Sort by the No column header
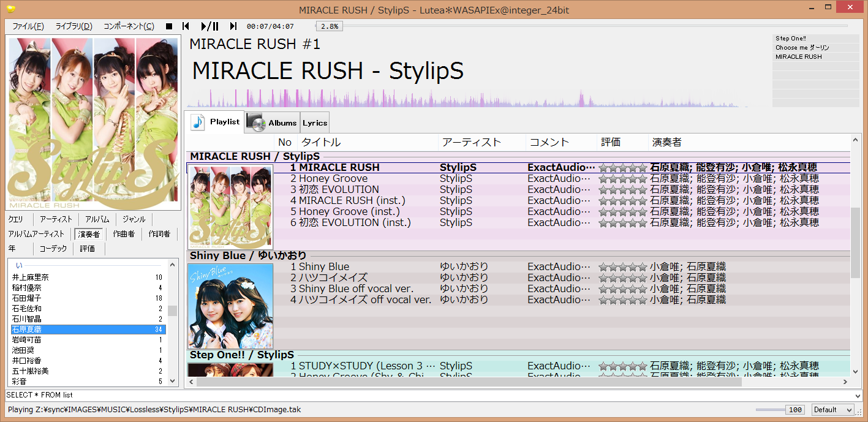 (x=285, y=142)
